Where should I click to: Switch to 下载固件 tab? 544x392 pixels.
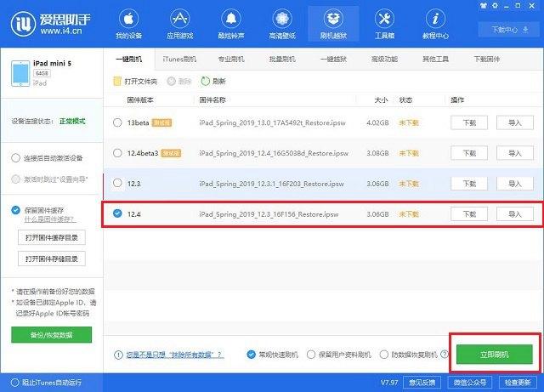pyautogui.click(x=487, y=60)
